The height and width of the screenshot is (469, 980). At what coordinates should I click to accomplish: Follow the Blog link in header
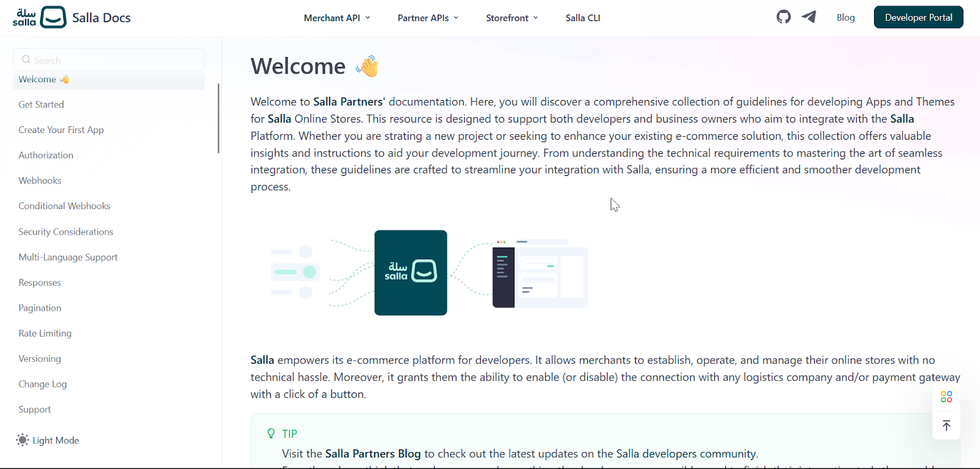coord(846,17)
